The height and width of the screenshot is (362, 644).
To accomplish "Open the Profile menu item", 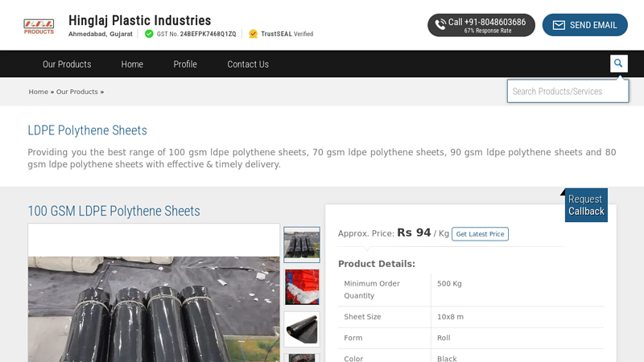I will (185, 64).
